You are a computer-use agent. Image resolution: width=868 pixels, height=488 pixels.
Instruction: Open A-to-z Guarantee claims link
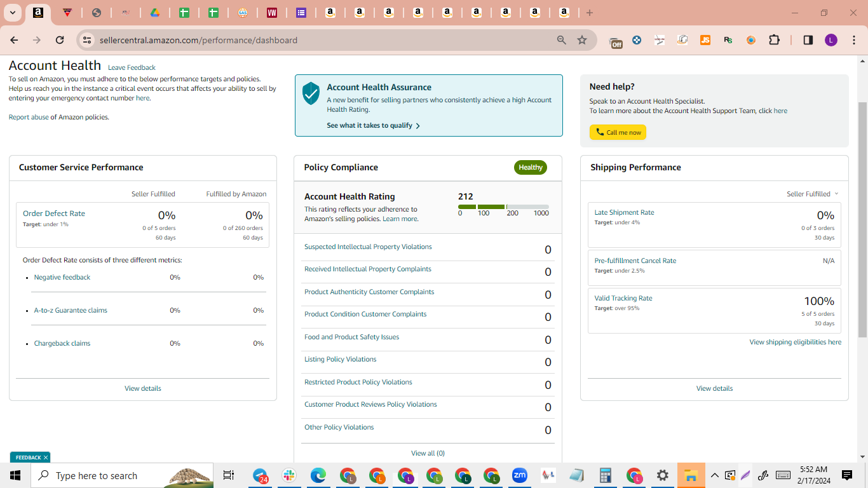(x=71, y=310)
